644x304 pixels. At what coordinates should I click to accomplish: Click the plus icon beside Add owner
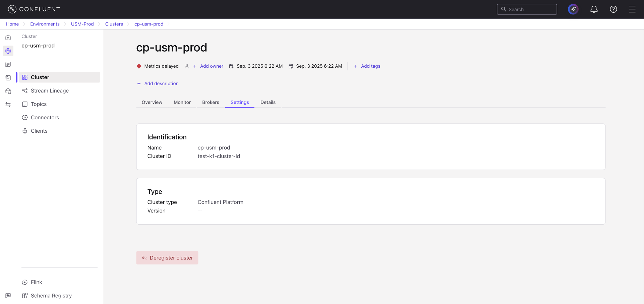tap(195, 66)
